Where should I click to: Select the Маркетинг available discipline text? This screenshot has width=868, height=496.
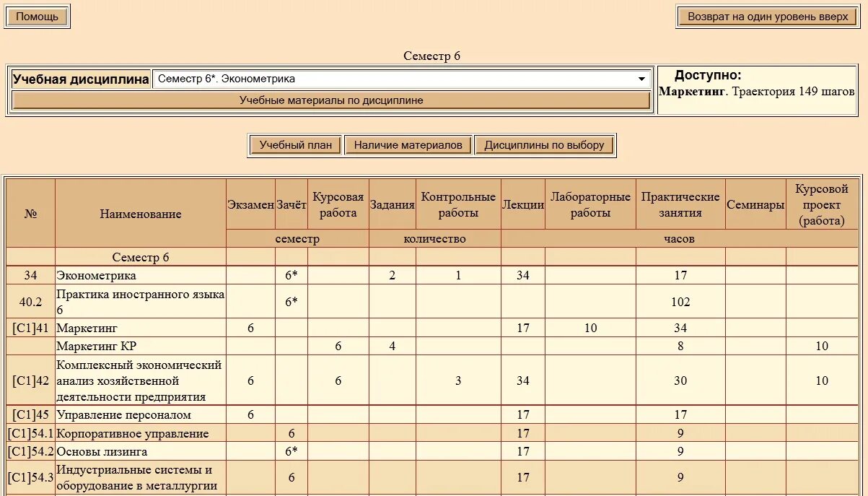[691, 92]
